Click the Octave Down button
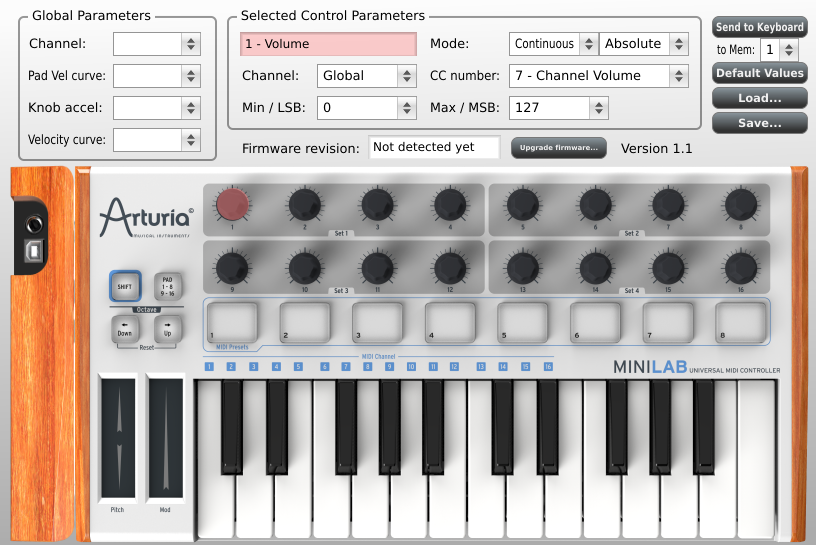The height and width of the screenshot is (545, 816). pos(125,329)
